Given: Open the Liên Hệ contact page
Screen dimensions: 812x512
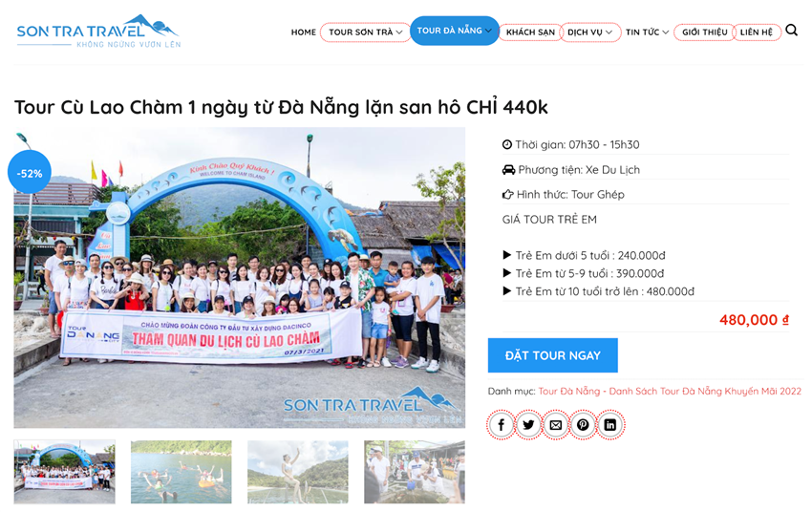Looking at the screenshot, I should coord(756,32).
